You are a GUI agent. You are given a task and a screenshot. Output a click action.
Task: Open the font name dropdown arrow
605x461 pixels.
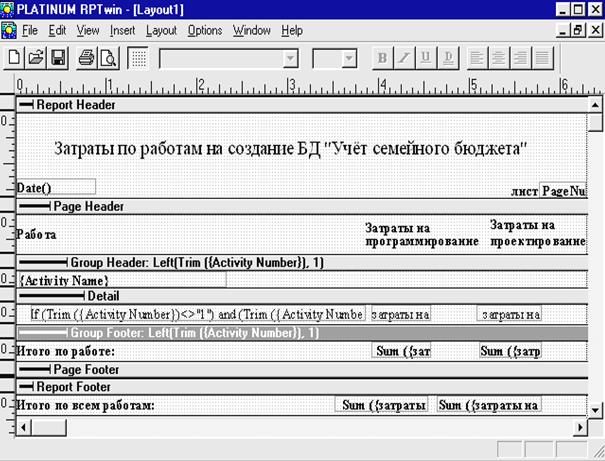coord(290,59)
